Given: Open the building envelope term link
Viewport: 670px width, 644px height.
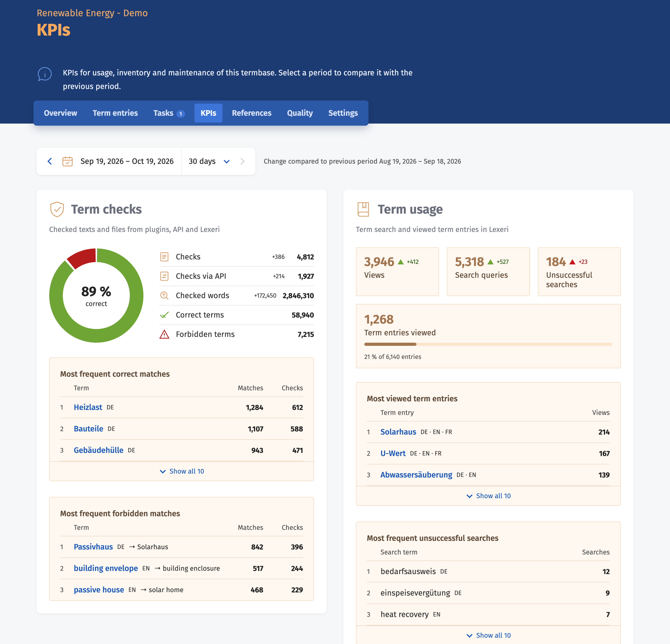Looking at the screenshot, I should 106,568.
